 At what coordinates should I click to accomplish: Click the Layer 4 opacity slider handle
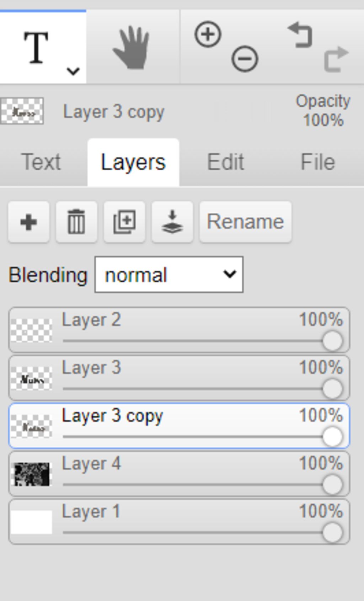point(332,485)
